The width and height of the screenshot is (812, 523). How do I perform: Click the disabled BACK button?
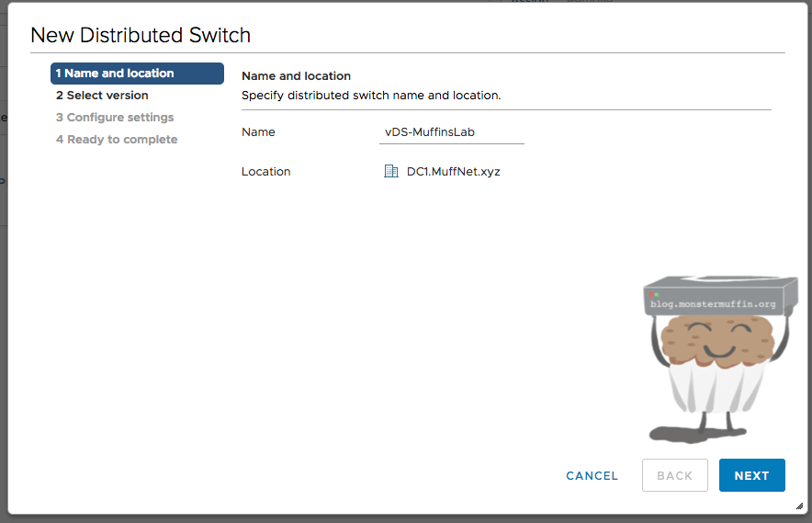[674, 475]
